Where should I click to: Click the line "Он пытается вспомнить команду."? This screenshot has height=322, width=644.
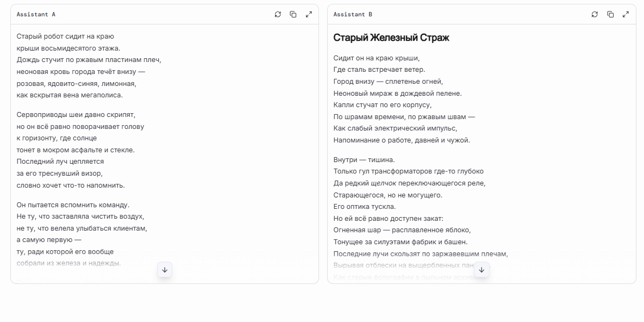click(x=73, y=205)
